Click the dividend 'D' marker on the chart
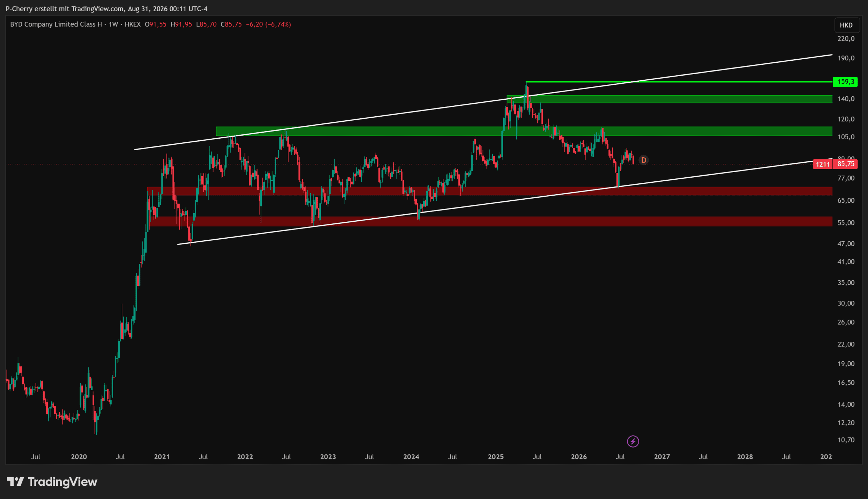Image resolution: width=868 pixels, height=499 pixels. (x=644, y=160)
